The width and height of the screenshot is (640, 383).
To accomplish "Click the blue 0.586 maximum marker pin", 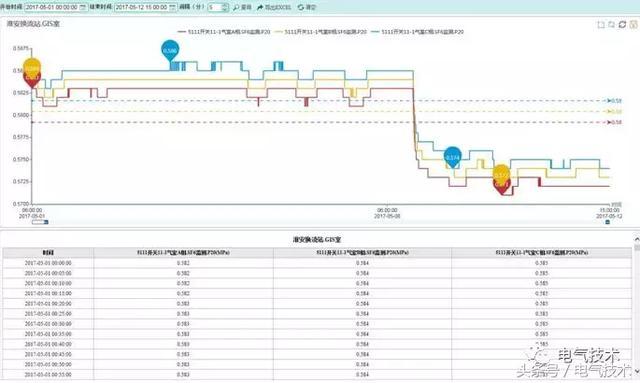I will 170,51.
